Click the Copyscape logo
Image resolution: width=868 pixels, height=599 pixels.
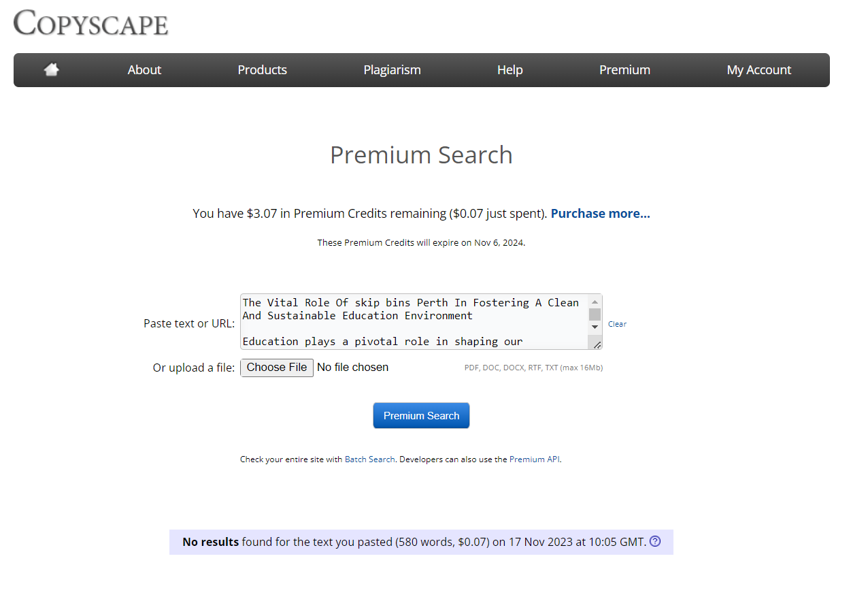(90, 23)
